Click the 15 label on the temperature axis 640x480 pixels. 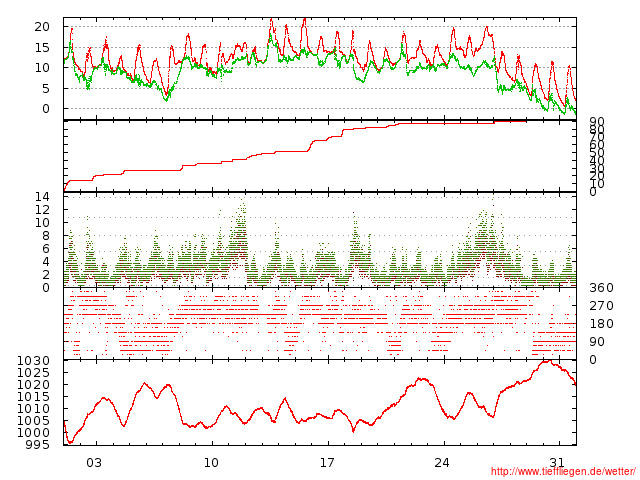[42, 48]
